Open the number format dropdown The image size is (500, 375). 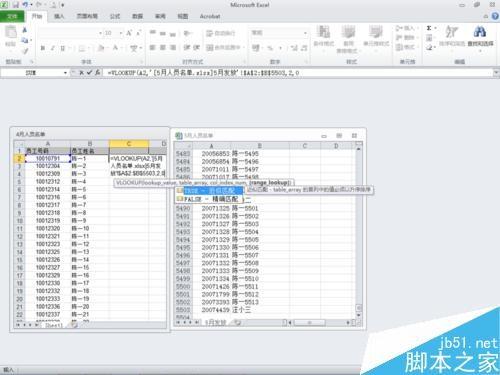coord(305,33)
